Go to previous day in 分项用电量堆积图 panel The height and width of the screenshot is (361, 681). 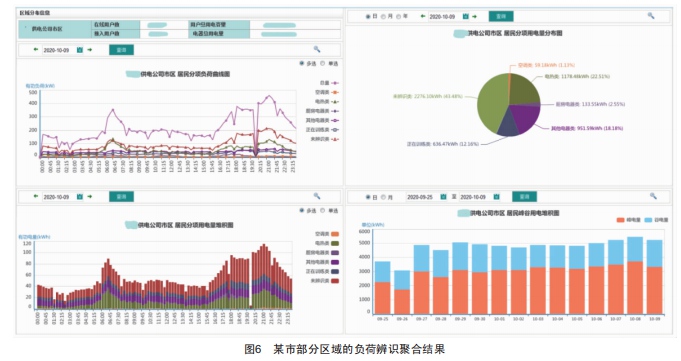36,196
